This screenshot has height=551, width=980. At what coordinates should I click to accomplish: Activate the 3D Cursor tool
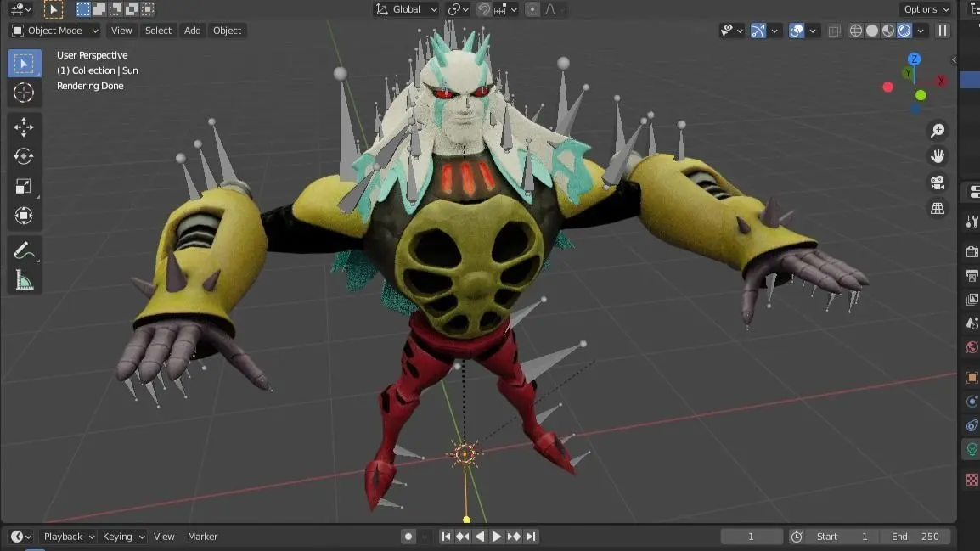coord(24,93)
